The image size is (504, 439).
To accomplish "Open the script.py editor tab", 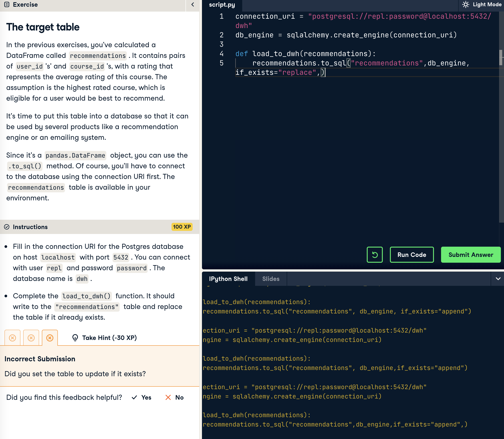I will coord(222,5).
